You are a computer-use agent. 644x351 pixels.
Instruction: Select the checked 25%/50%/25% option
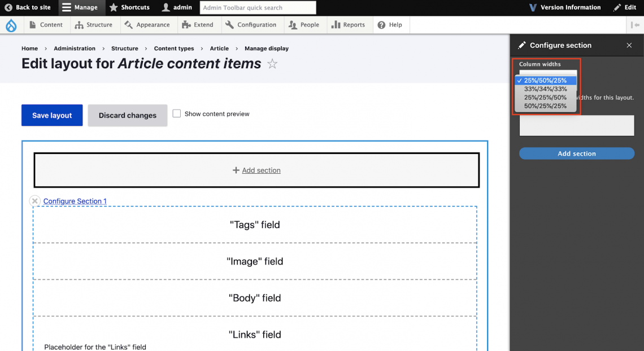point(545,81)
